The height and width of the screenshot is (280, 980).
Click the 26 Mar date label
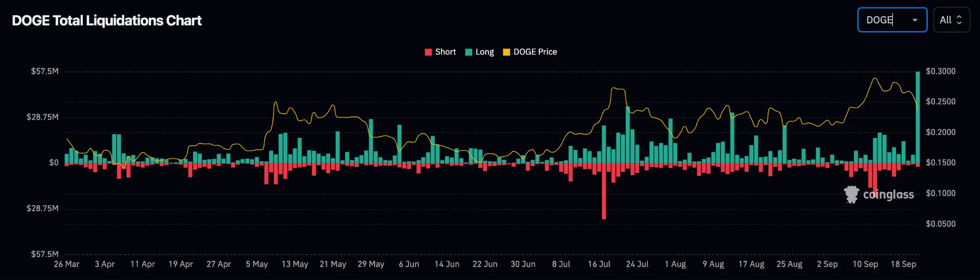tap(67, 264)
